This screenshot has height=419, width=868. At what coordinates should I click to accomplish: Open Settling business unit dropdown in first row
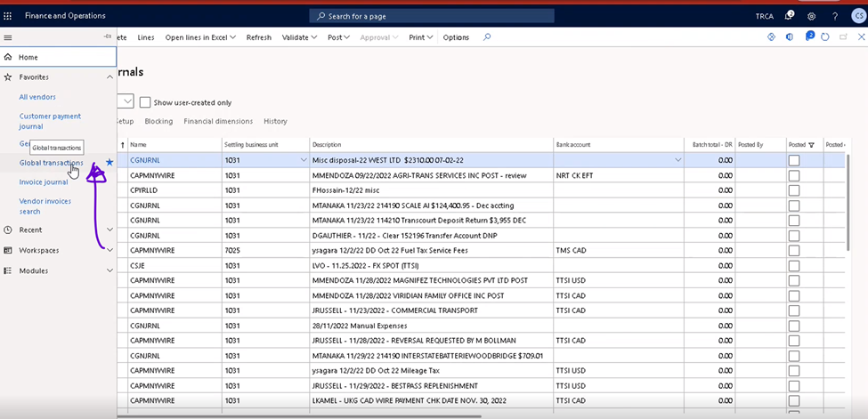304,160
